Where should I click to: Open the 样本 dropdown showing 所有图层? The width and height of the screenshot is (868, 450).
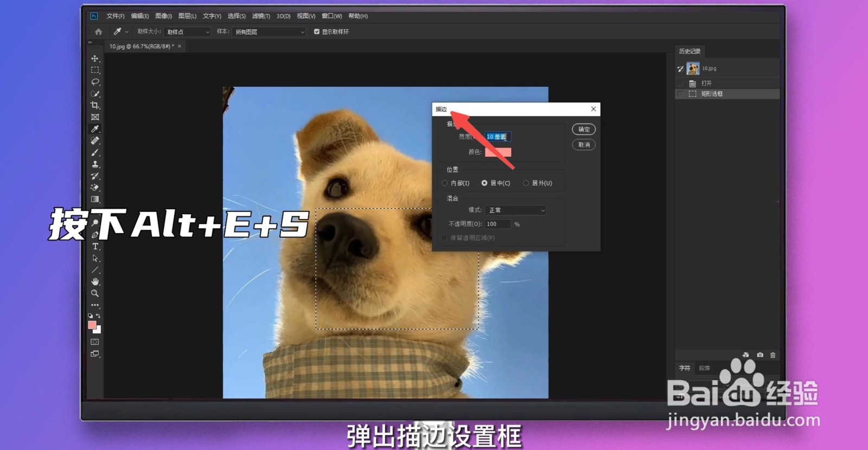[270, 32]
